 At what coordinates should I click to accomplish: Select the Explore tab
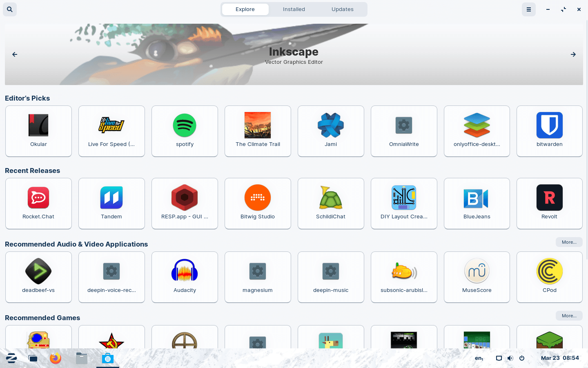coord(245,9)
